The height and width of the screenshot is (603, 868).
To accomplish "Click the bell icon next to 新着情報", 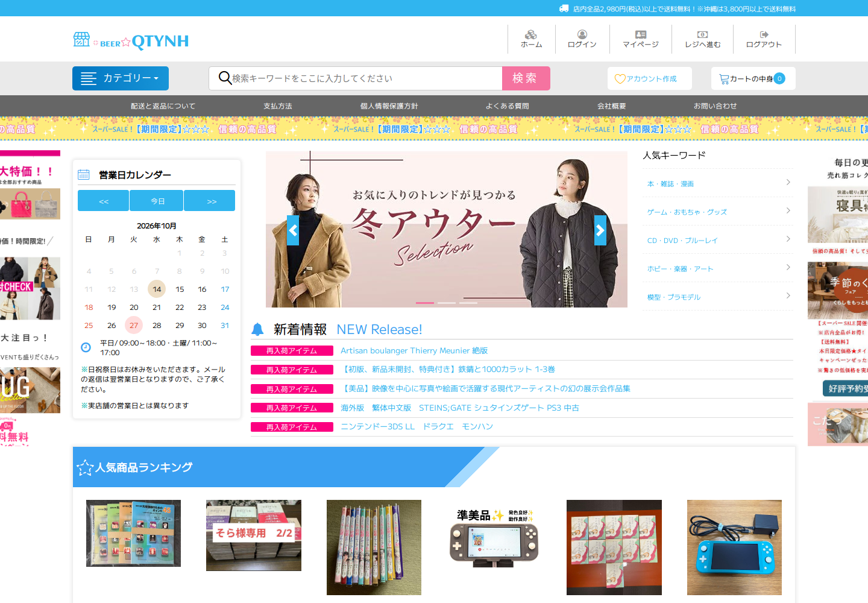I will pyautogui.click(x=257, y=329).
